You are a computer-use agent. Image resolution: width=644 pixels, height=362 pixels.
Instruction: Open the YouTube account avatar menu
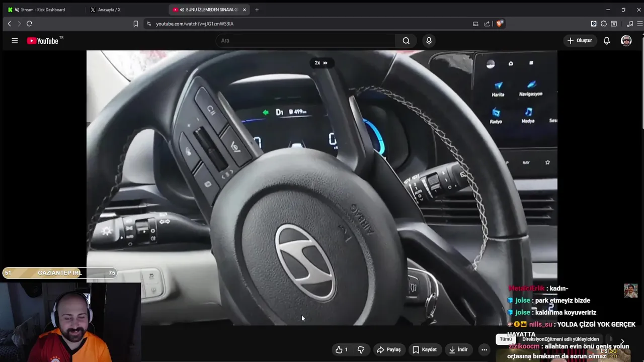(x=626, y=41)
